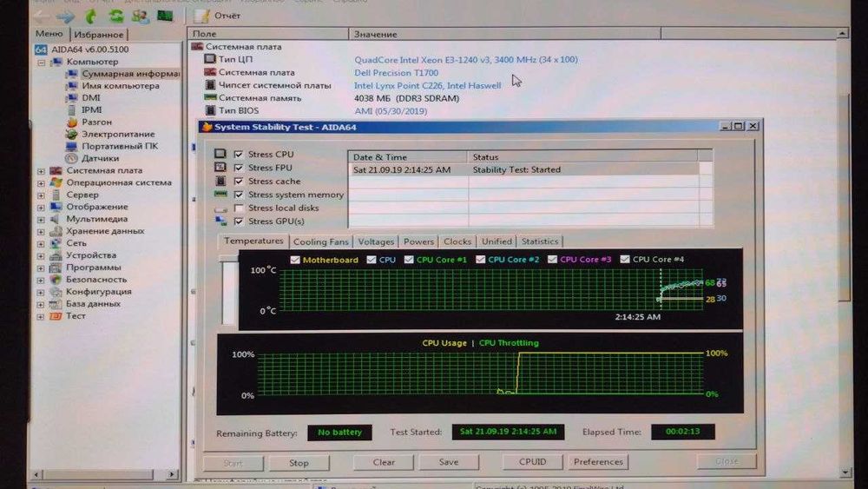
Task: Click main panel scrollbar down arrow
Action: (845, 472)
